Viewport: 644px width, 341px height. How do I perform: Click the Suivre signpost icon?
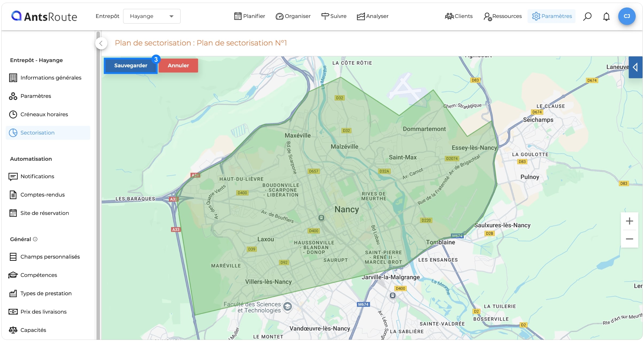point(325,16)
